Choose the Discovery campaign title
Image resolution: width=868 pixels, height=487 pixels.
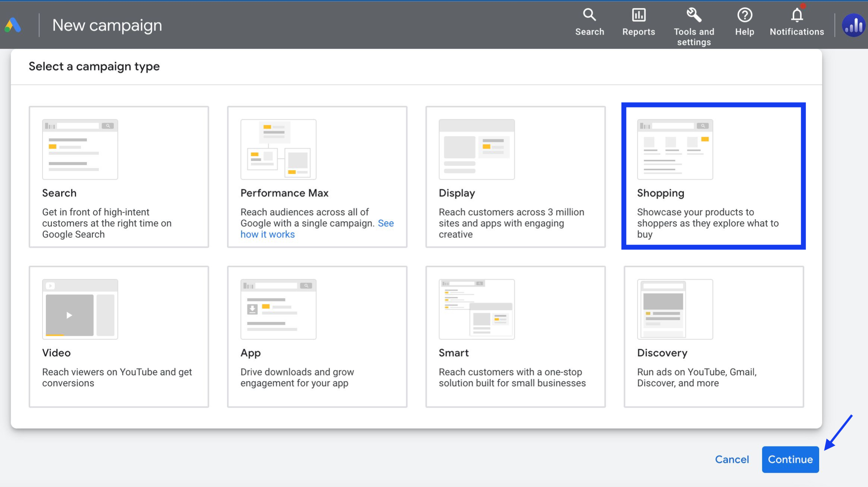pyautogui.click(x=662, y=353)
